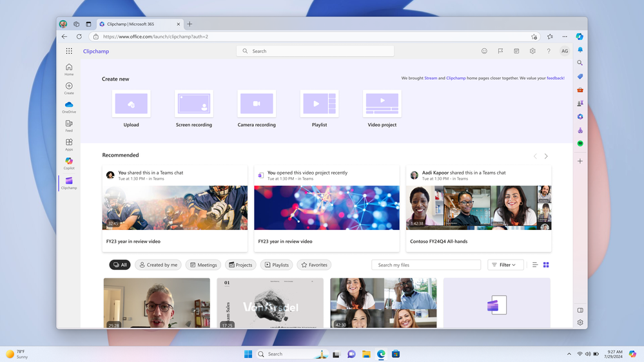The height and width of the screenshot is (362, 644).
Task: Select Clipchamp in the left sidebar
Action: click(x=69, y=183)
